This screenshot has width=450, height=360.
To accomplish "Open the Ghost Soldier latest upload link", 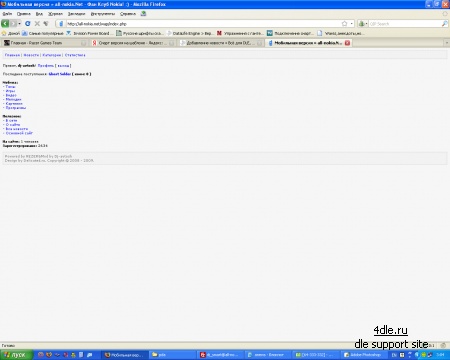I will [60, 74].
